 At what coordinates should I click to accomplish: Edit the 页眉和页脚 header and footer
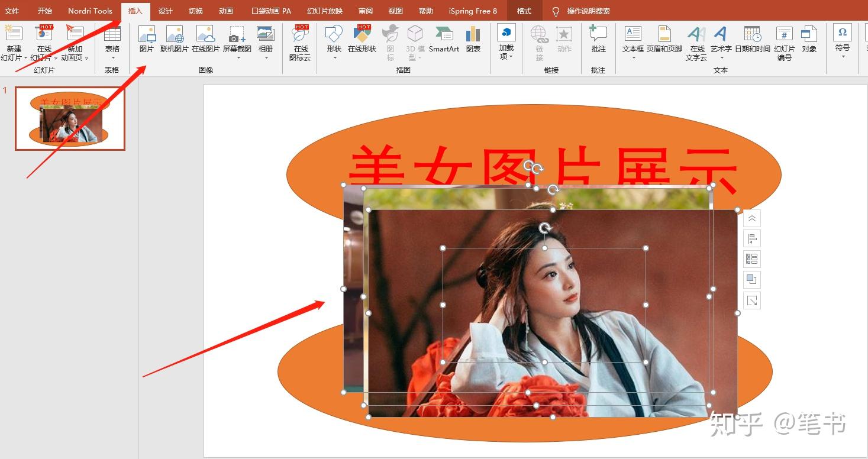(x=663, y=41)
